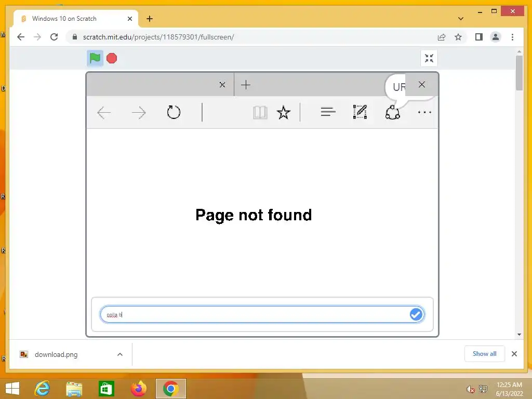532x399 pixels.
Task: Open Edge reading view book icon
Action: (260, 113)
